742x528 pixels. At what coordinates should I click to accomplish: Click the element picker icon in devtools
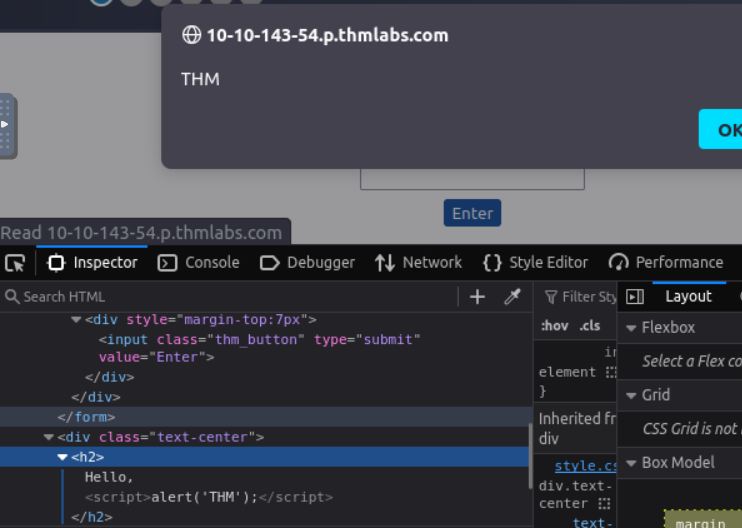point(15,263)
